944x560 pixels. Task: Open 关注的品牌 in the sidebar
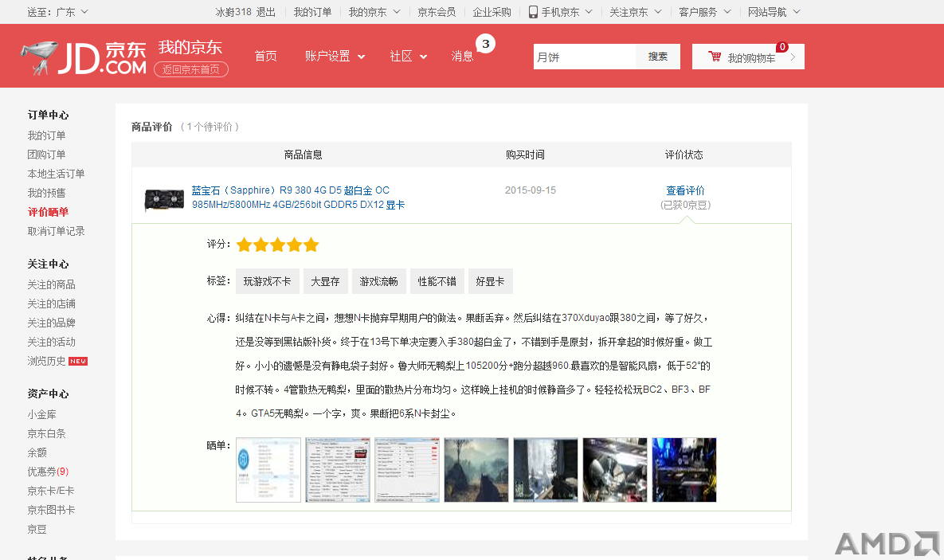[51, 323]
